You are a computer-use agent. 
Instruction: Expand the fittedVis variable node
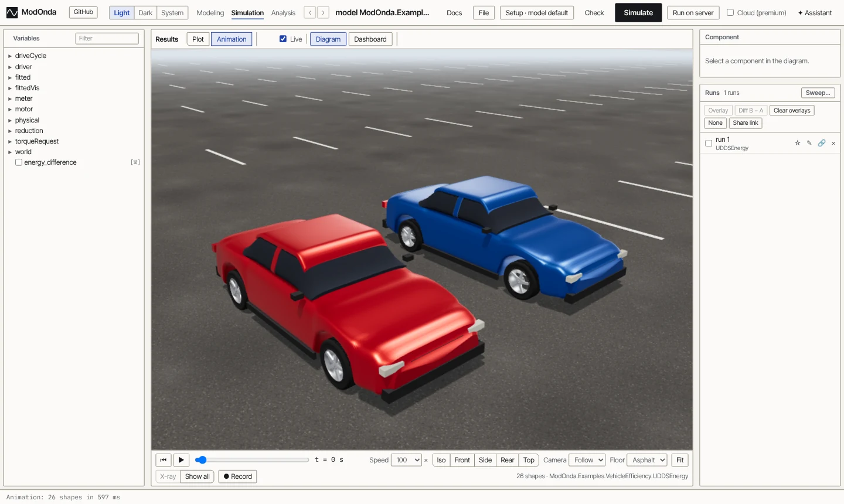[10, 88]
